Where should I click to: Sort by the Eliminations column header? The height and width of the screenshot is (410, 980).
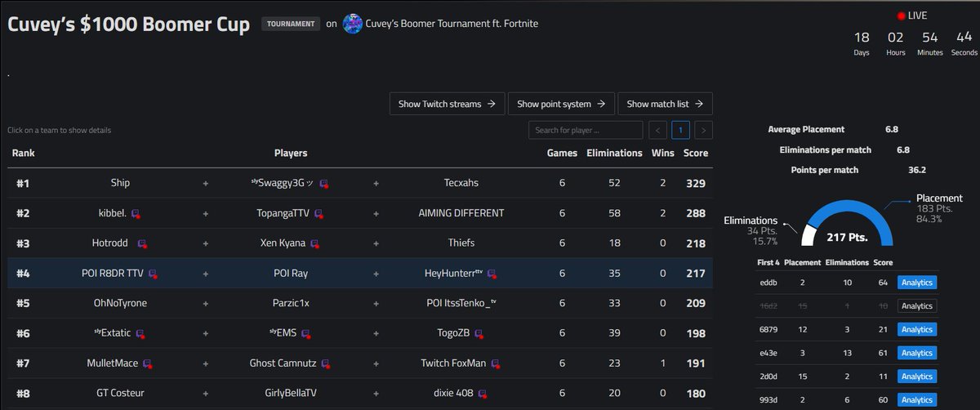[x=614, y=153]
